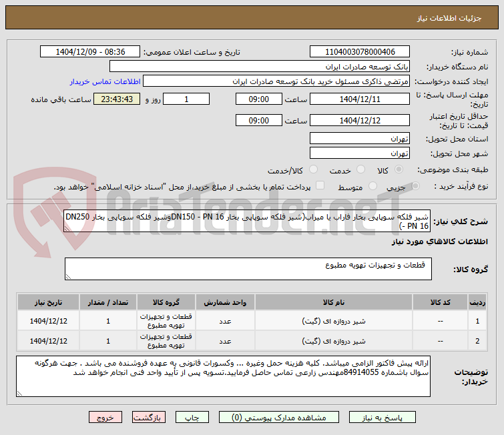Viewport: 504px width, 435px height.
Task: Click the ردیف column header
Action: pyautogui.click(x=477, y=302)
